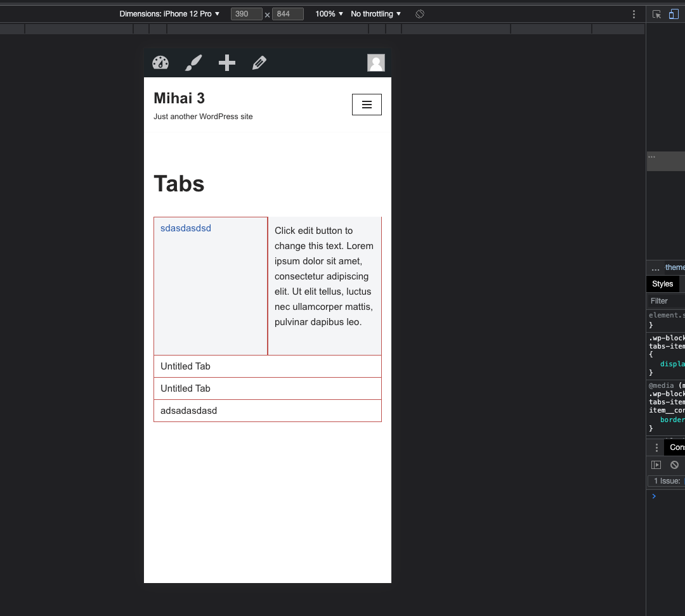Open the No throttling dropdown
685x616 pixels.
[375, 13]
